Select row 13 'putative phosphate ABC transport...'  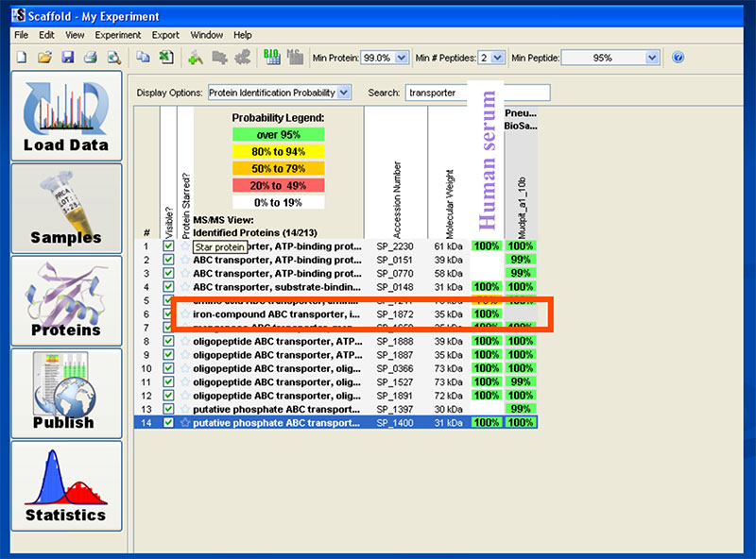click(335, 409)
